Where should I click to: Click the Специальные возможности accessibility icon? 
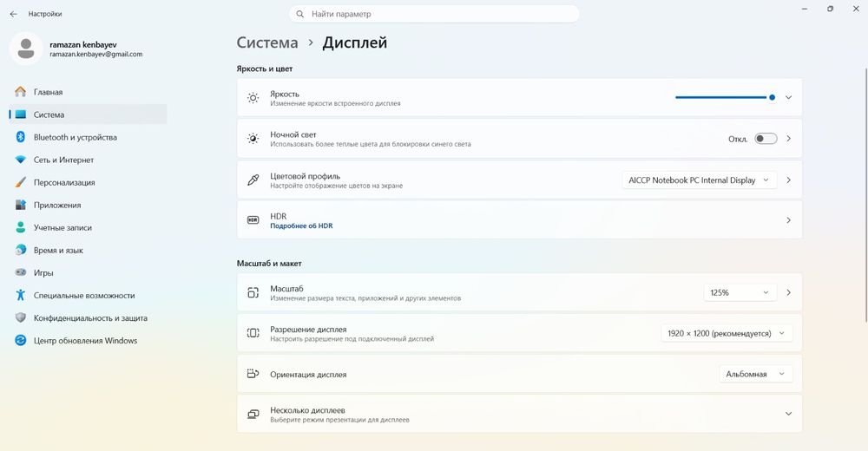(x=21, y=295)
